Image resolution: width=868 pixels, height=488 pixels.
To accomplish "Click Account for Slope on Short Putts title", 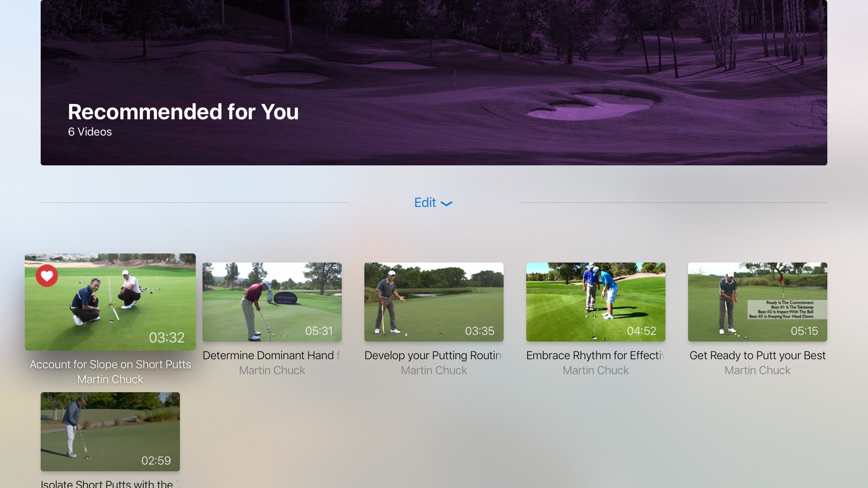I will click(x=110, y=364).
